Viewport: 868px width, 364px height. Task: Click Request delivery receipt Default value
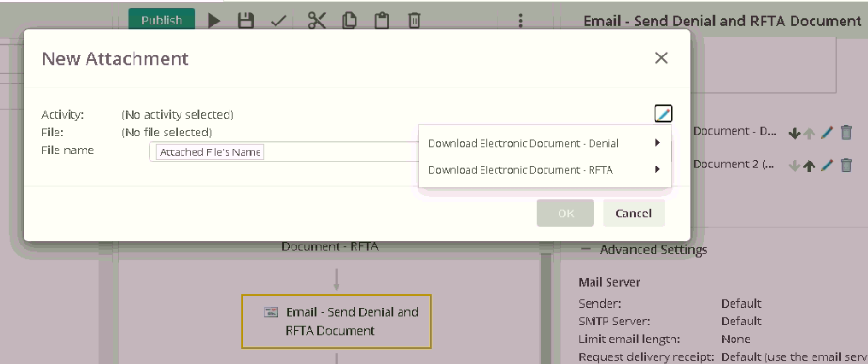(795, 356)
